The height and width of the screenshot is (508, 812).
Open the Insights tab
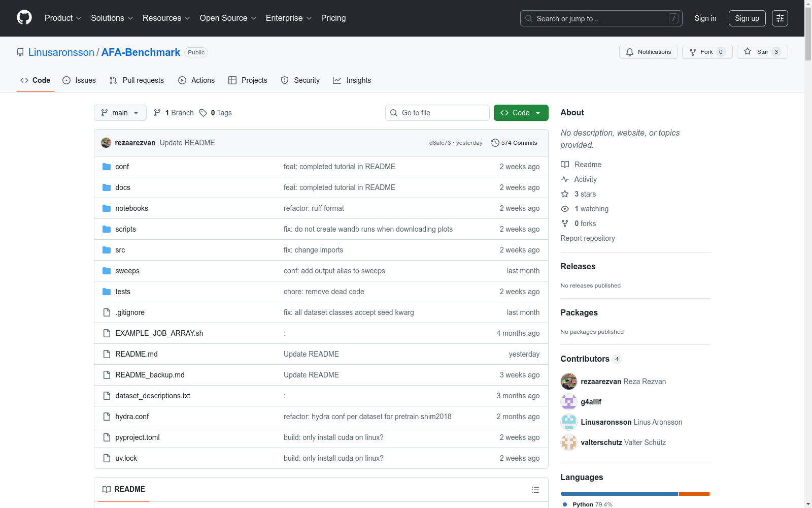click(x=352, y=80)
